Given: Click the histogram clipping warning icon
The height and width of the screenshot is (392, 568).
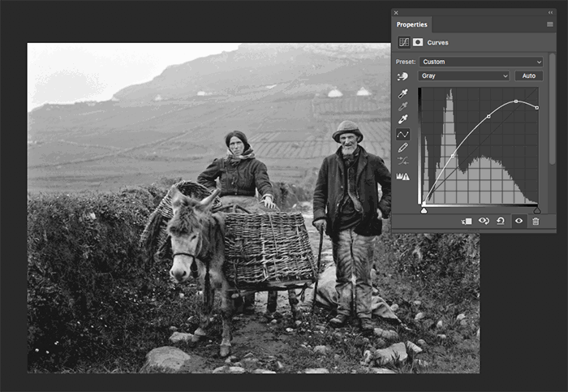Looking at the screenshot, I should click(402, 176).
